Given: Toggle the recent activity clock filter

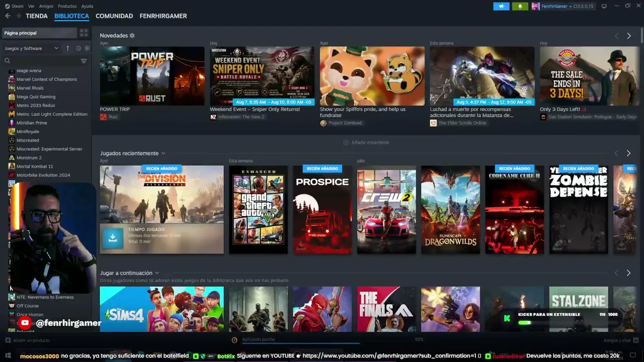Looking at the screenshot, I should tap(78, 48).
